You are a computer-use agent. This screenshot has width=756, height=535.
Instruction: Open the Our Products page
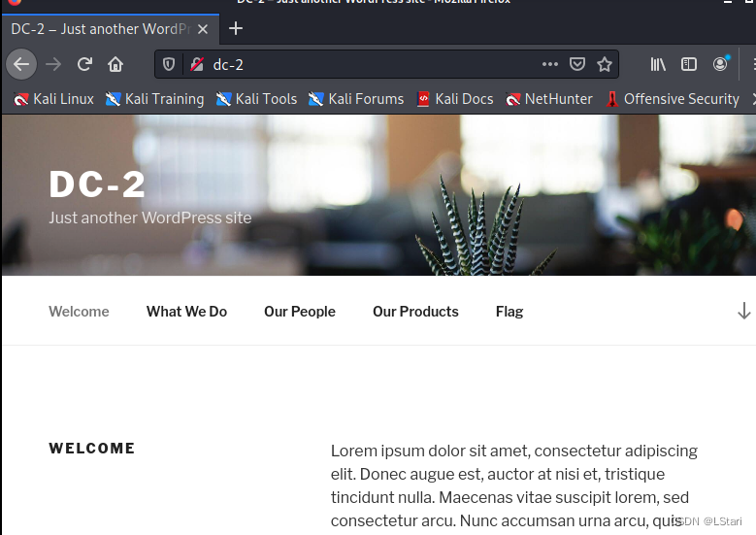pyautogui.click(x=415, y=312)
